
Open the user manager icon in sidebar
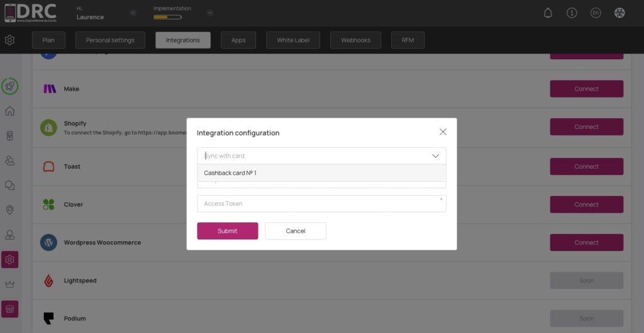coord(10,235)
